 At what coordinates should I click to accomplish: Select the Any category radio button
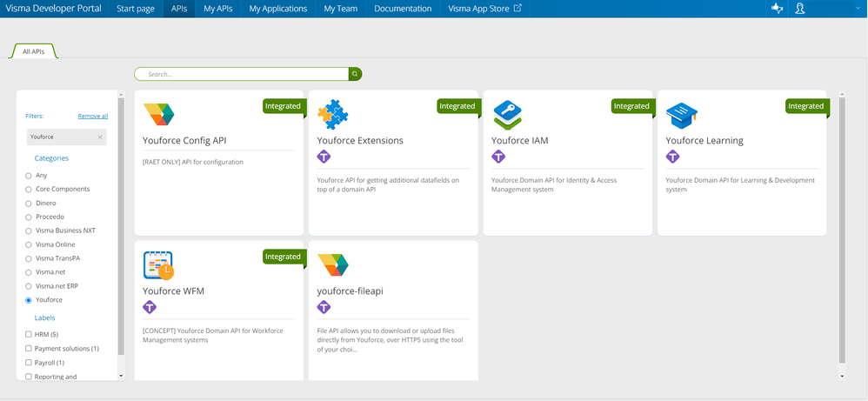tap(28, 176)
